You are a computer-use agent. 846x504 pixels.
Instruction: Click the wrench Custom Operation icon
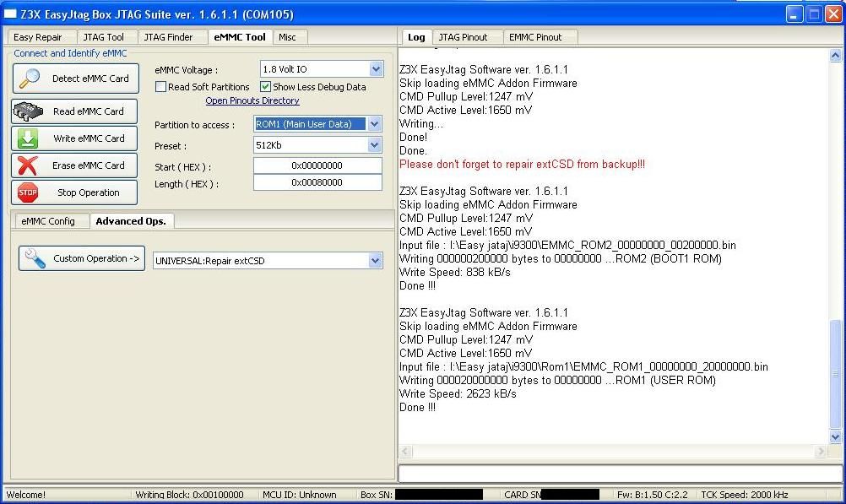click(x=35, y=258)
